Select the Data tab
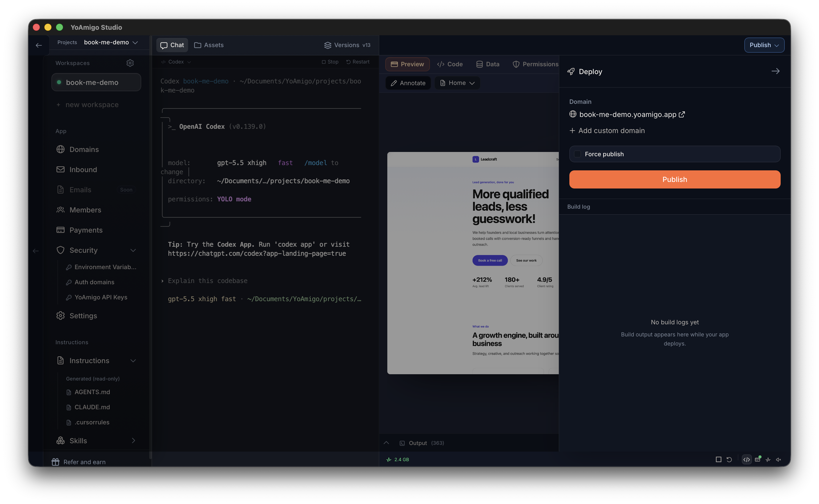Image resolution: width=819 pixels, height=504 pixels. coord(488,64)
